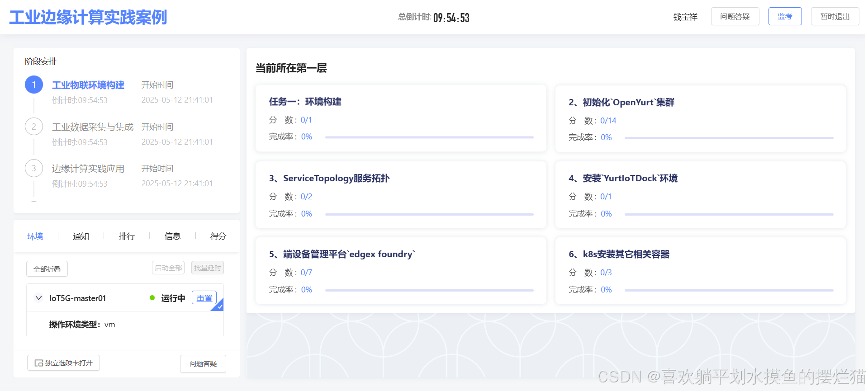Click score 0/2 on ServiceTopology card
868x391 pixels.
(306, 197)
